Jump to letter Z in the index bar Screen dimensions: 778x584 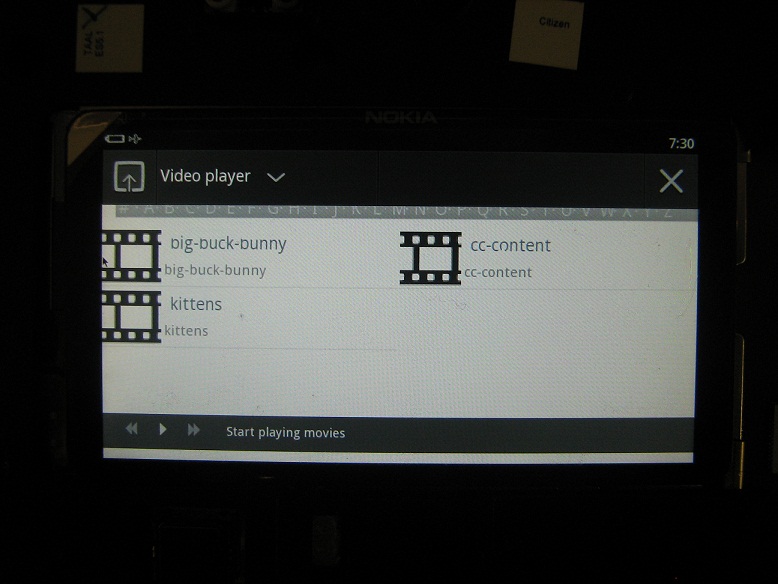pyautogui.click(x=667, y=212)
